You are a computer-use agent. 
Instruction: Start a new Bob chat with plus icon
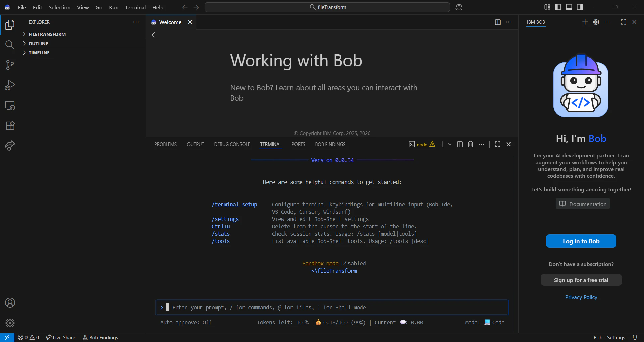[x=585, y=22]
